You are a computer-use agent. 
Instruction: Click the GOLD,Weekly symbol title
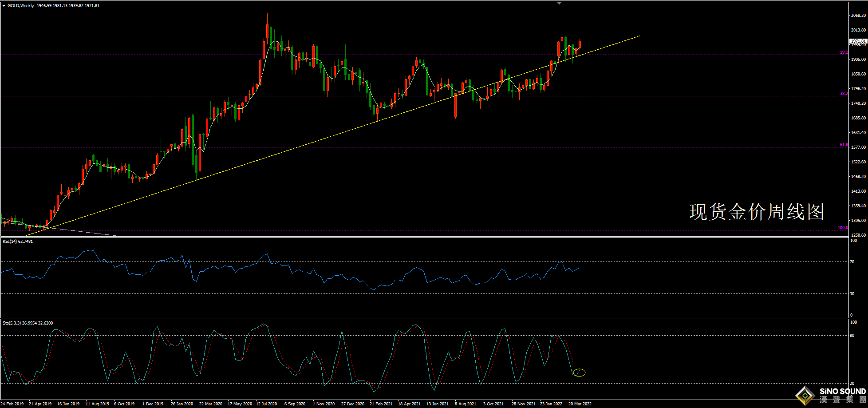point(21,6)
